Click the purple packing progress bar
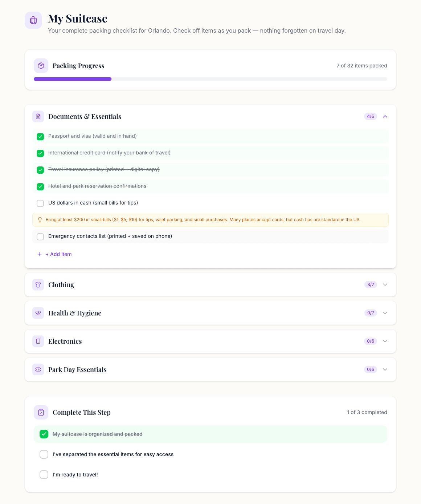Image resolution: width=421 pixels, height=504 pixels. point(73,79)
